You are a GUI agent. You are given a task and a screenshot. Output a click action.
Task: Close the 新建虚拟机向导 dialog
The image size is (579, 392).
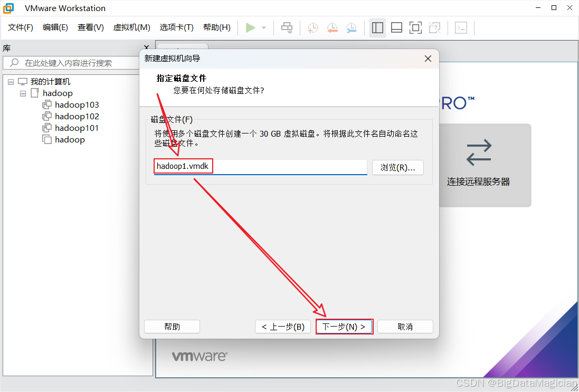point(428,59)
